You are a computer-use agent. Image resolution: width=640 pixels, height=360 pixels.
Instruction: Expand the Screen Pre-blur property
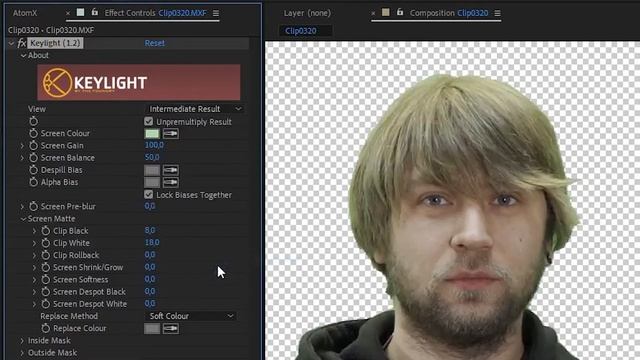pos(22,207)
